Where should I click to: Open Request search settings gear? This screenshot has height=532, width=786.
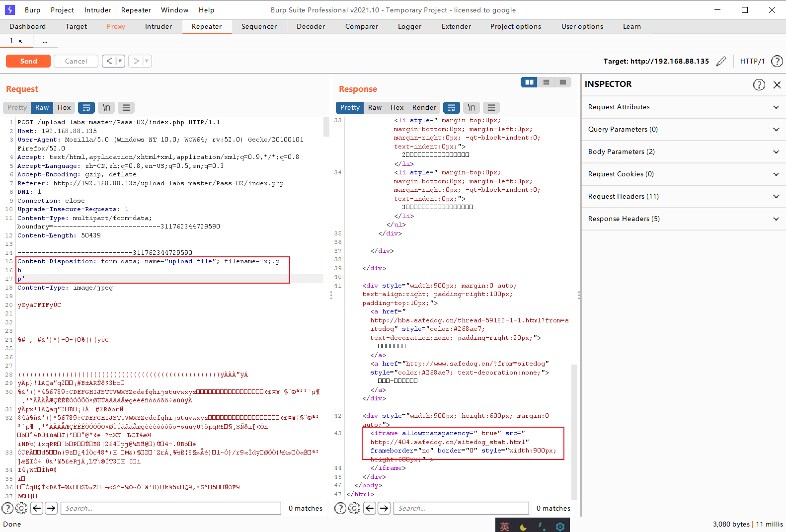coord(21,508)
